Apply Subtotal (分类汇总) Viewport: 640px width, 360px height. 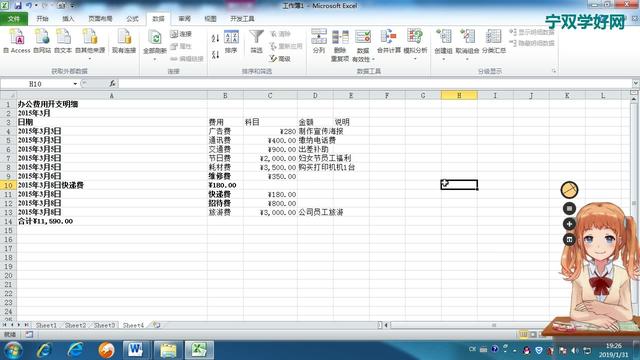(493, 42)
